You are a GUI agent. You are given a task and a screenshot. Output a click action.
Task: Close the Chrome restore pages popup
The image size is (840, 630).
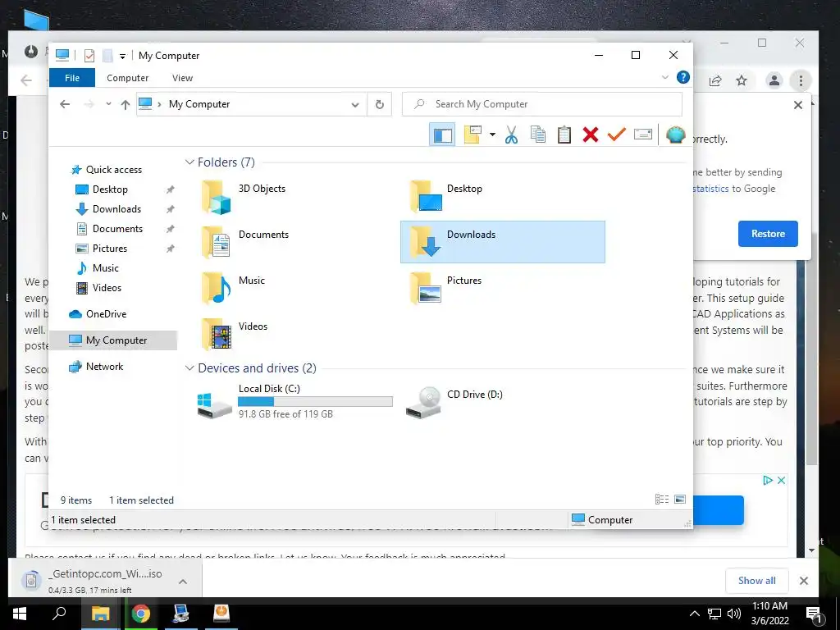pos(797,105)
